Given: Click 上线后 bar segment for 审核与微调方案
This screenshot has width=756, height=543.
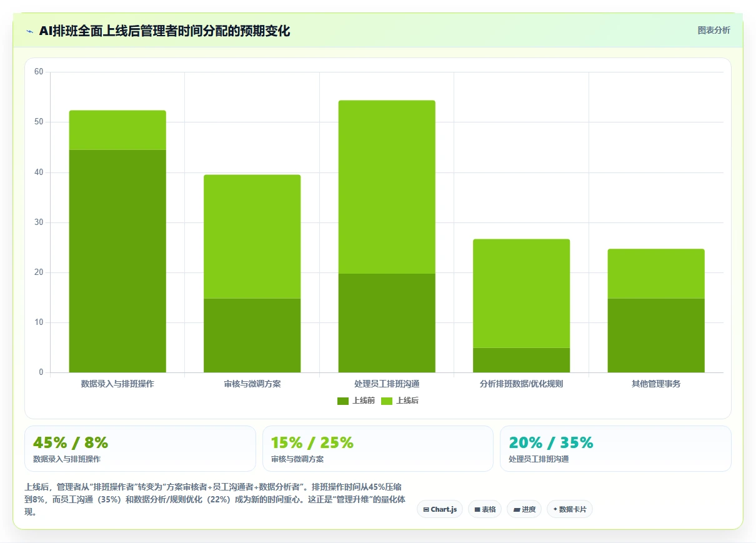Looking at the screenshot, I should pos(252,237).
